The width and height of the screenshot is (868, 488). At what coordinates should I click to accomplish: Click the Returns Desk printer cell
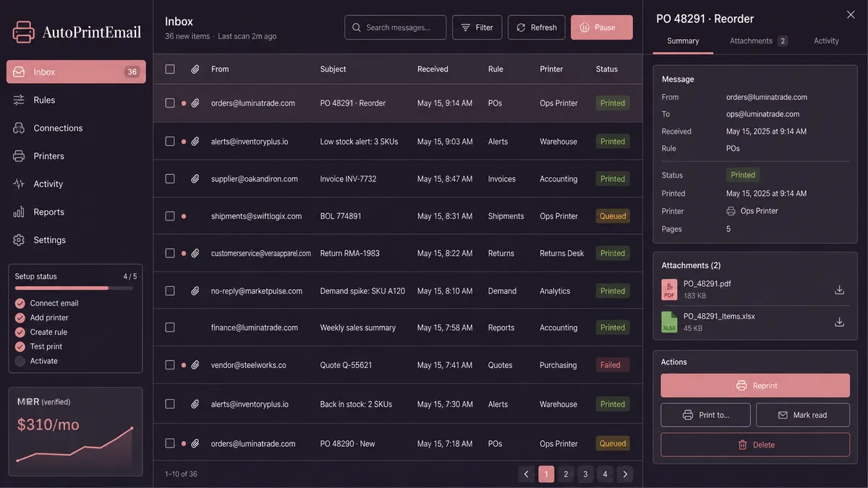(562, 253)
